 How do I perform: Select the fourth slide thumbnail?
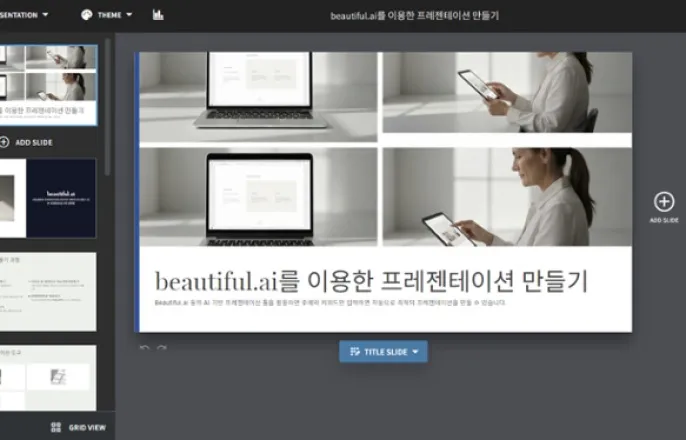click(48, 378)
